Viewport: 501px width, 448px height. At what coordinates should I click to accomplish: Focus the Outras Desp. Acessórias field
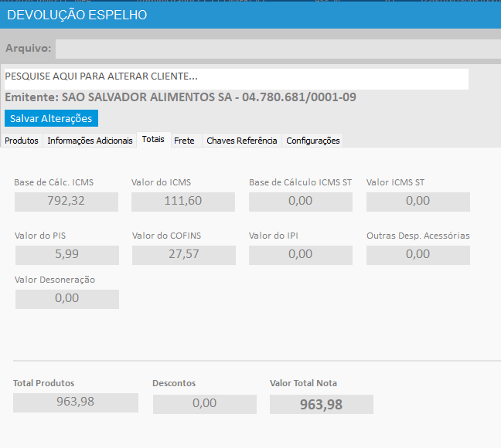pos(417,255)
